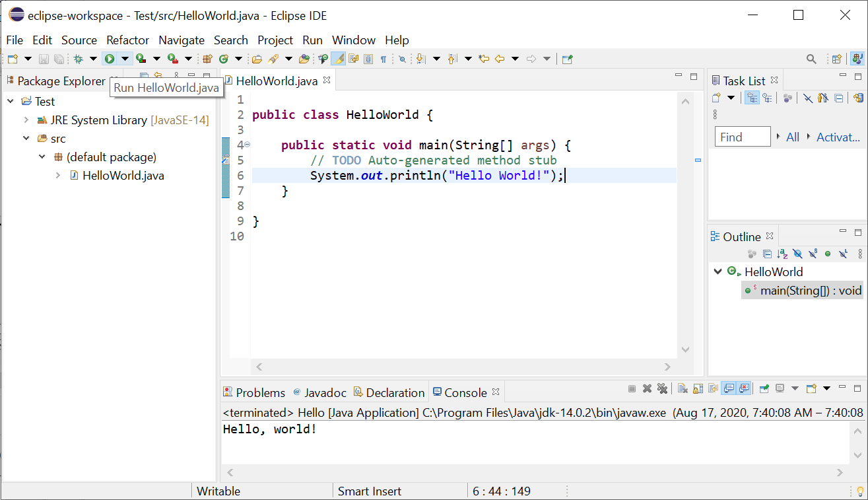Click Open Console icon
Viewport: 868px width, 500px height.
(x=811, y=389)
